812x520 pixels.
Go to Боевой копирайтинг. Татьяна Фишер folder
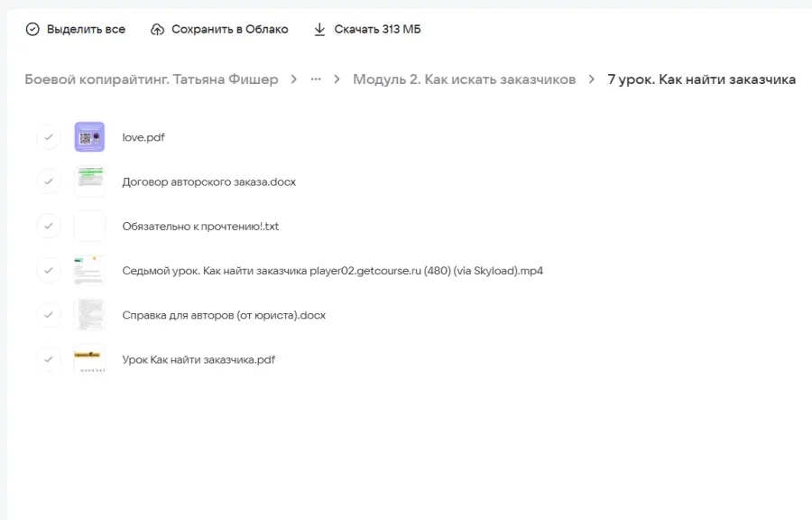(152, 79)
